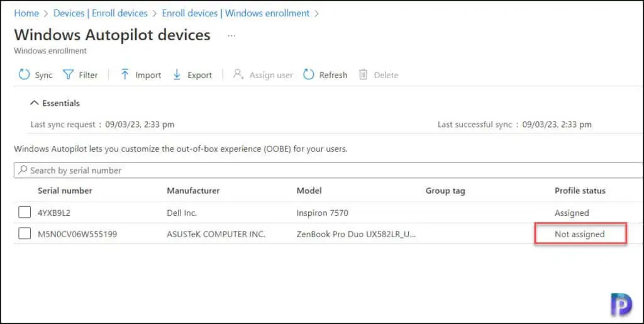Click the Export download arrow icon
Image resolution: width=644 pixels, height=324 pixels.
[177, 75]
